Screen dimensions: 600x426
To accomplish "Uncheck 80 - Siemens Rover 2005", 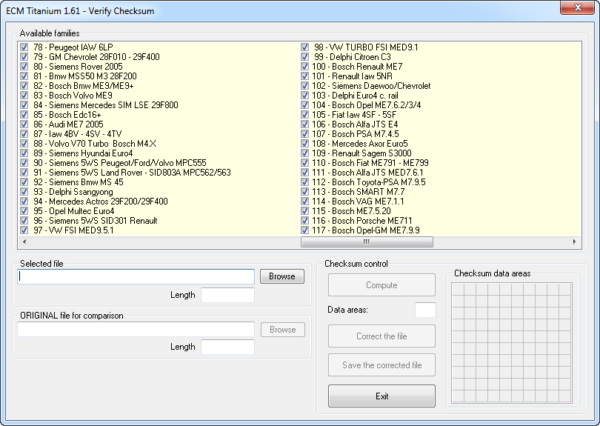I will pos(24,66).
